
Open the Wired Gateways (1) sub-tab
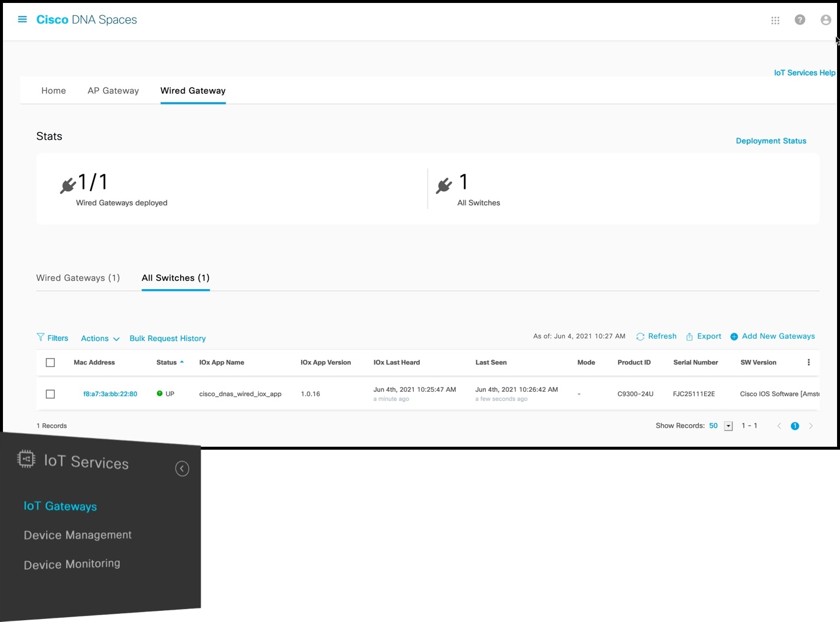click(78, 278)
